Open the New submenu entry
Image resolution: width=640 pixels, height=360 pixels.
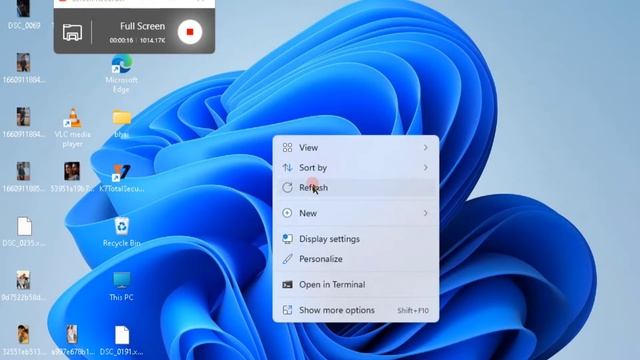356,213
